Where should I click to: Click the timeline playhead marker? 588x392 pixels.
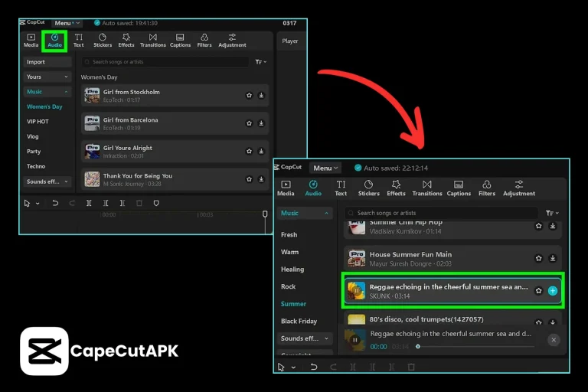(x=265, y=214)
